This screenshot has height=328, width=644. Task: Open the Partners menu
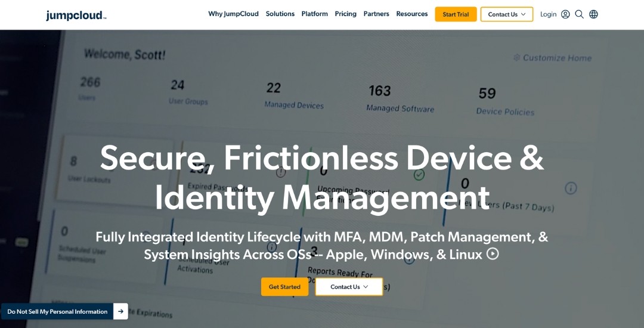[376, 14]
